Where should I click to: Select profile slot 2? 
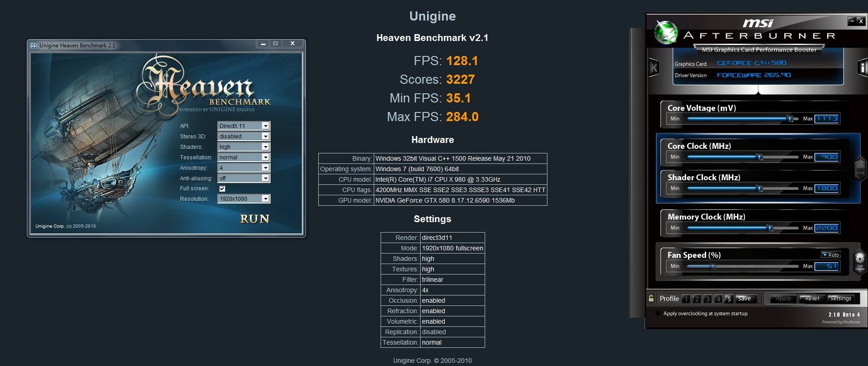coord(697,299)
